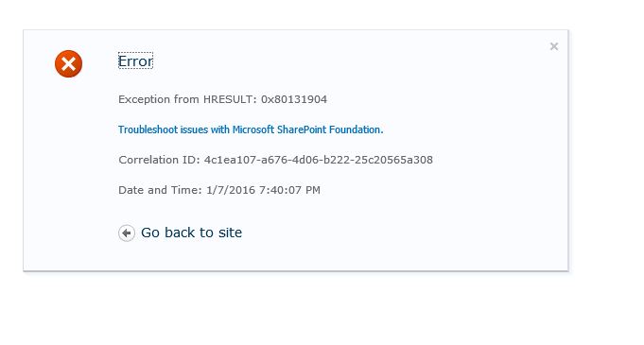Click the Date and Time label
The height and width of the screenshot is (345, 644).
click(x=160, y=190)
